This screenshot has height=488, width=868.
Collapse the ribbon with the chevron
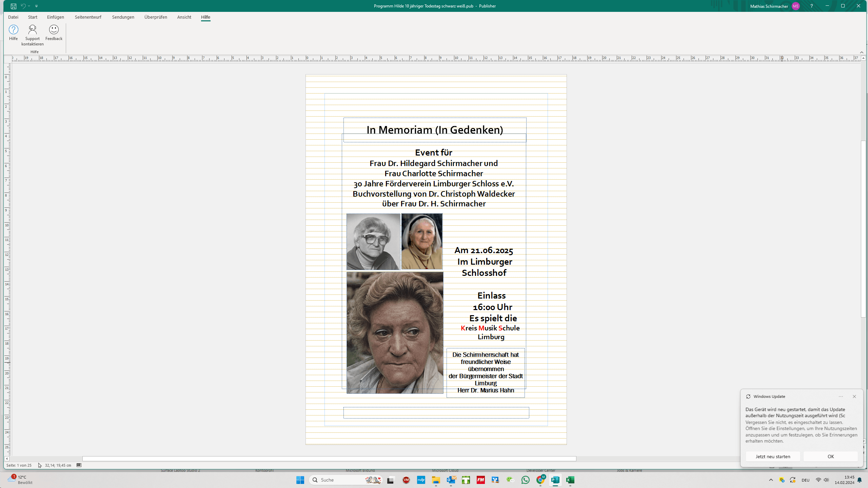862,52
